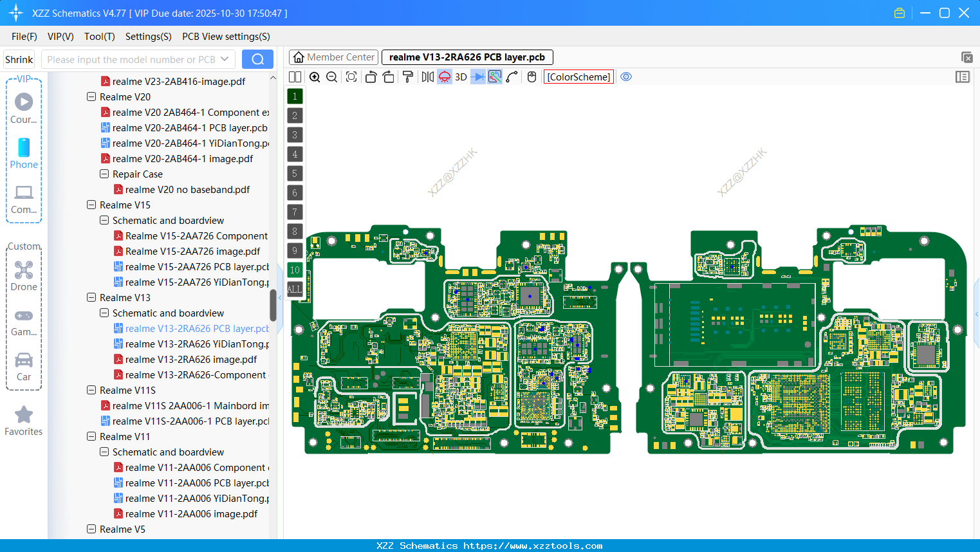Open the model search dropdown arrow
The height and width of the screenshot is (552, 980).
(x=226, y=58)
